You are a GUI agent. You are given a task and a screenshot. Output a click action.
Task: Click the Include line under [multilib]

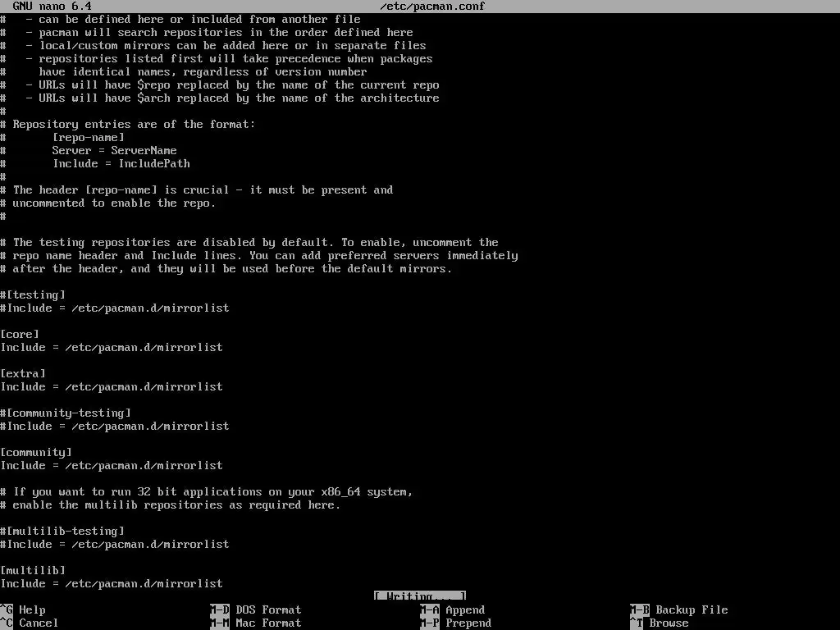112,583
